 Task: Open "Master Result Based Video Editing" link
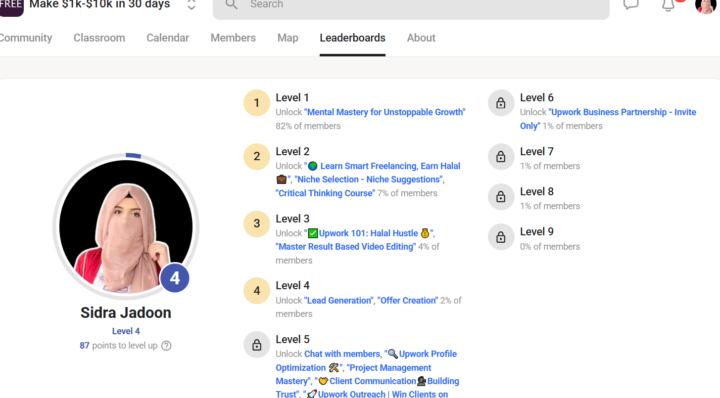coord(346,247)
